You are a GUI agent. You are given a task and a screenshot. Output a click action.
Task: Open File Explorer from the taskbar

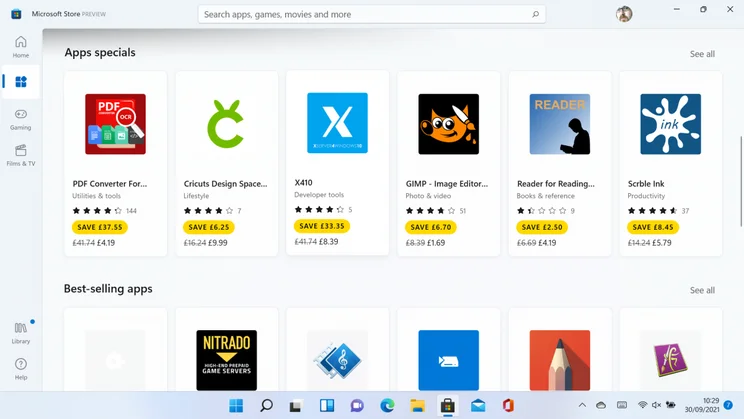418,406
